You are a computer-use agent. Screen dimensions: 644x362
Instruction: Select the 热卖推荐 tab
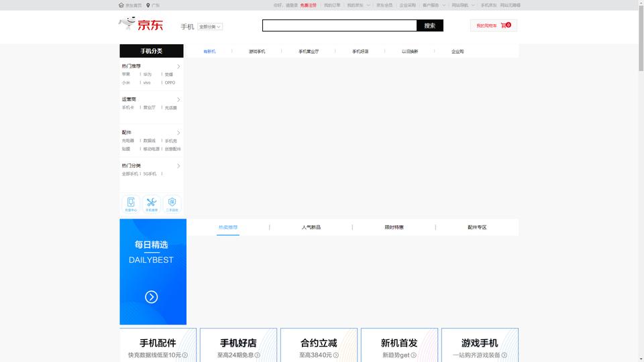click(228, 227)
